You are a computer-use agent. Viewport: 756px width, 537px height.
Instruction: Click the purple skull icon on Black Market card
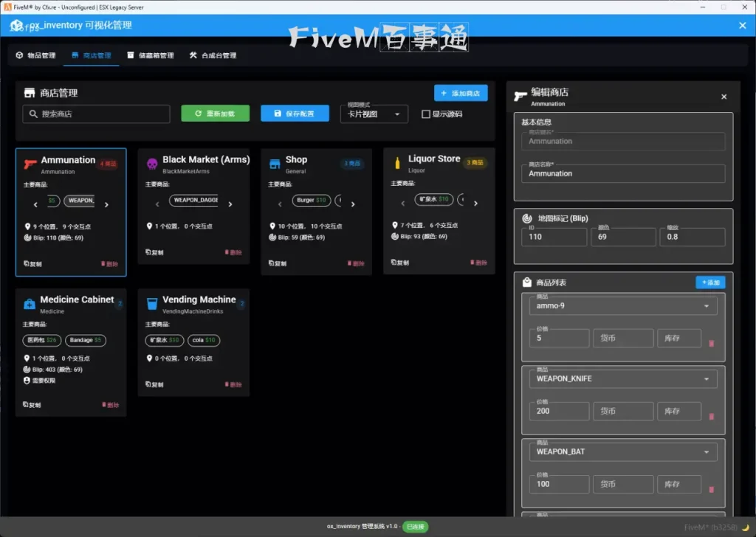pos(152,164)
